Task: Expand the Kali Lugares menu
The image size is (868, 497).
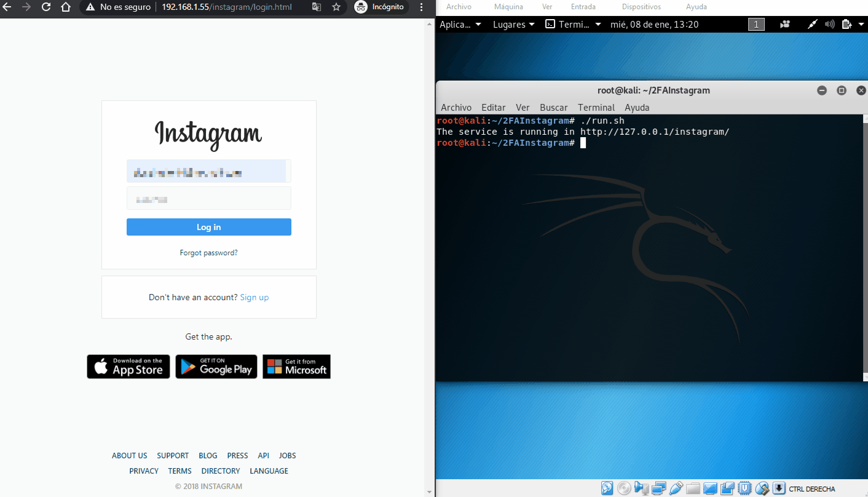Action: [514, 25]
